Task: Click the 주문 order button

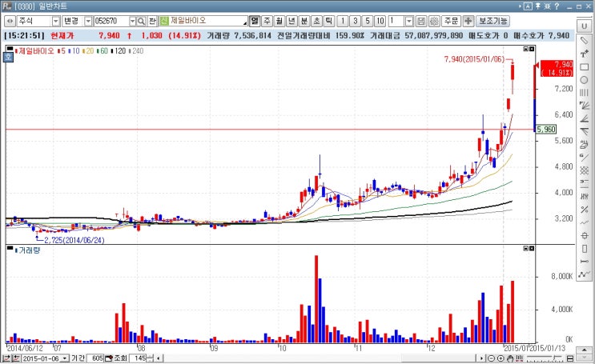Action: point(451,21)
